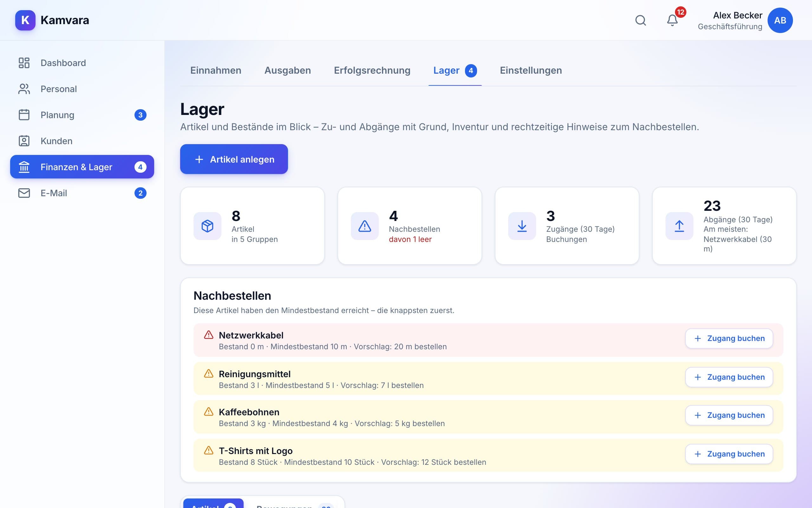Image resolution: width=812 pixels, height=508 pixels.
Task: Open the Erfolgsrechnung tab
Action: point(372,70)
